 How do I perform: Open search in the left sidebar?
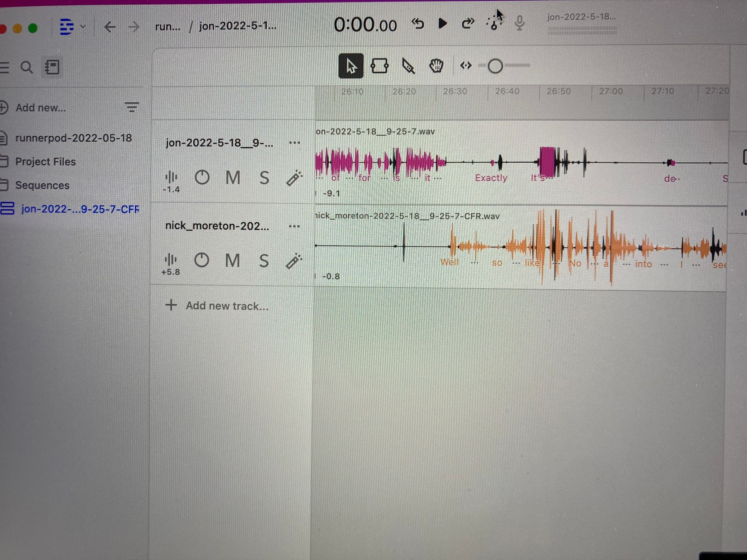pos(26,67)
